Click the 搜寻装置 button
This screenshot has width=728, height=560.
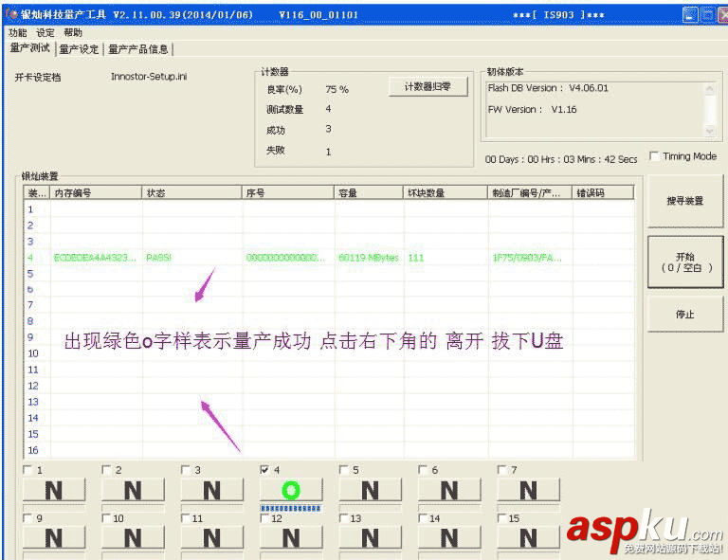point(684,201)
